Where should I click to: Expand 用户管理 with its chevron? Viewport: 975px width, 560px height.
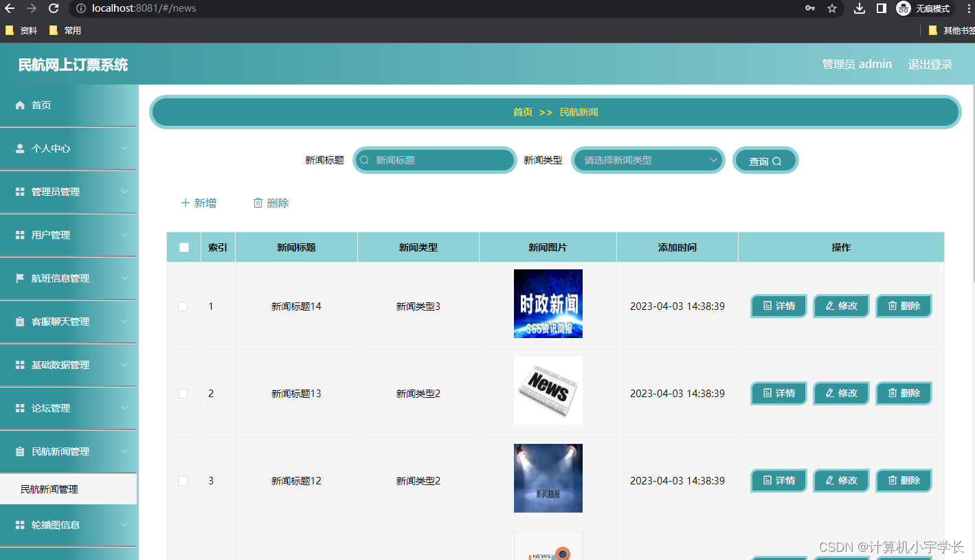[x=124, y=235]
